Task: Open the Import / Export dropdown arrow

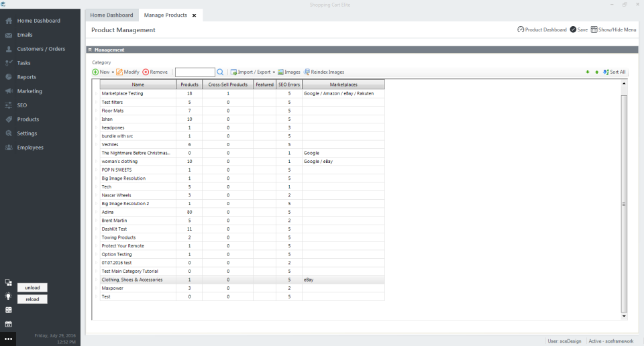Action: (274, 72)
